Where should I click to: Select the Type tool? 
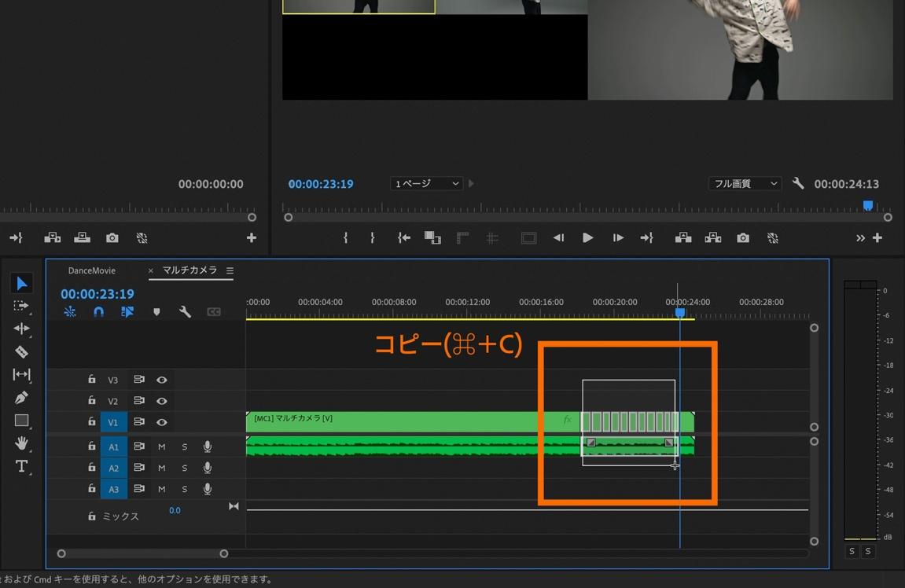pos(21,466)
